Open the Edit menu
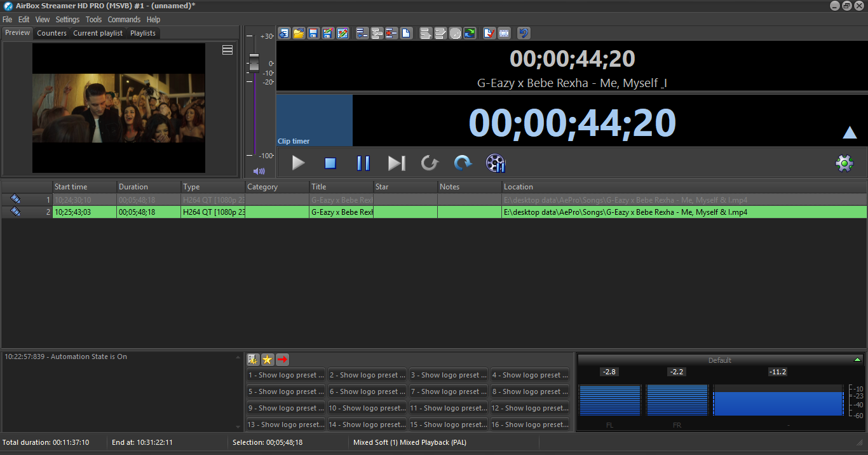The image size is (868, 455). coord(24,20)
